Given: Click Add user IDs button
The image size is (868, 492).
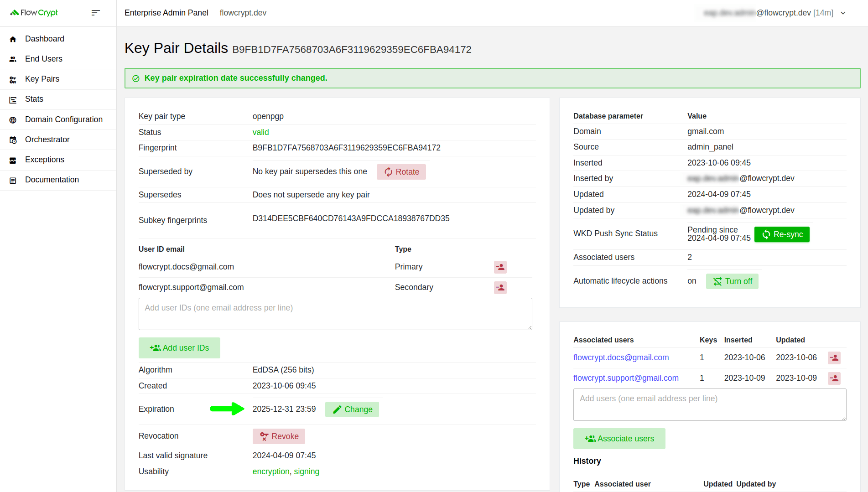Looking at the screenshot, I should [179, 348].
